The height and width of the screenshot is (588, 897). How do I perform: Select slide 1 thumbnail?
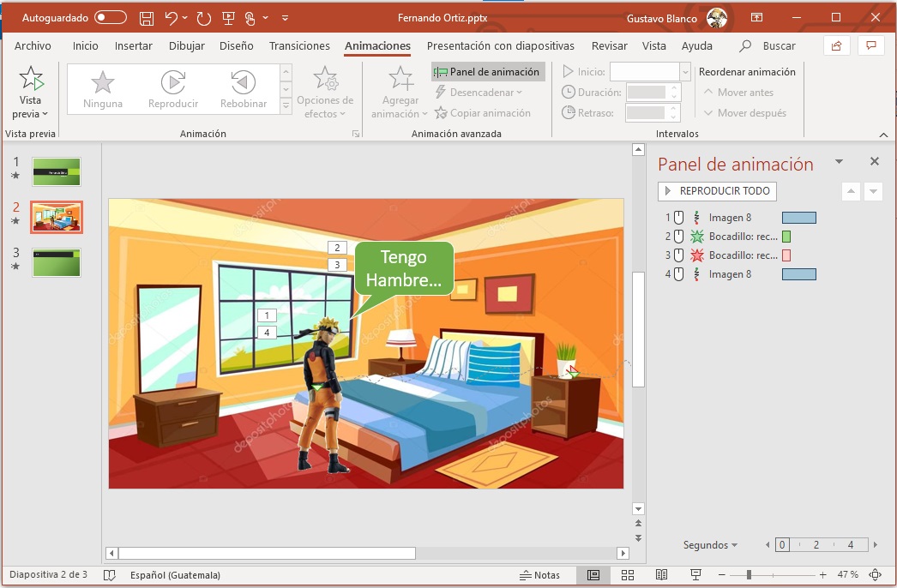[x=56, y=171]
